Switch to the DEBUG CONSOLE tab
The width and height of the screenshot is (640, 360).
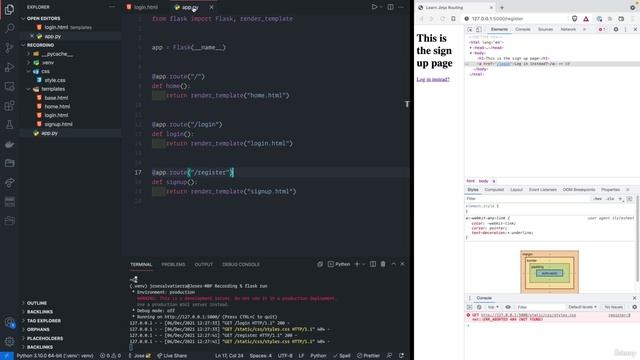(241, 264)
